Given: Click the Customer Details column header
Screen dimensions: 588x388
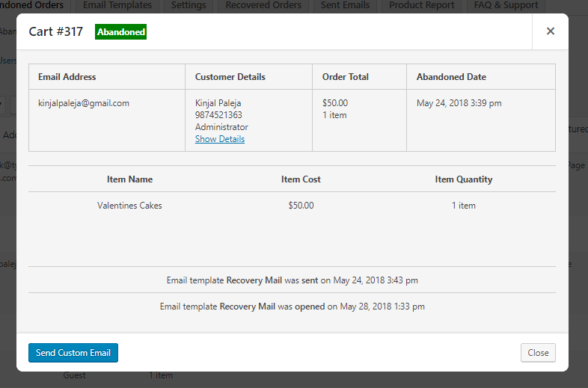Looking at the screenshot, I should (x=230, y=77).
